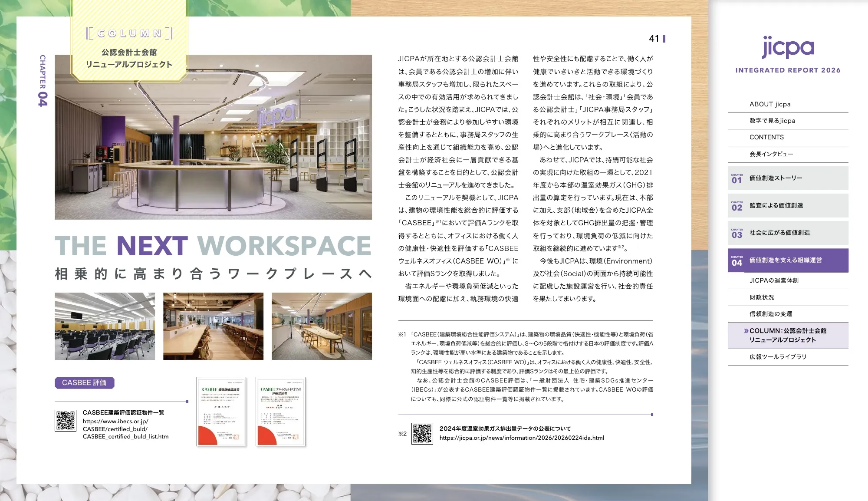Viewport: 868px width, 501px height.
Task: Open 会長インタビュー from the sidebar
Action: point(788,154)
